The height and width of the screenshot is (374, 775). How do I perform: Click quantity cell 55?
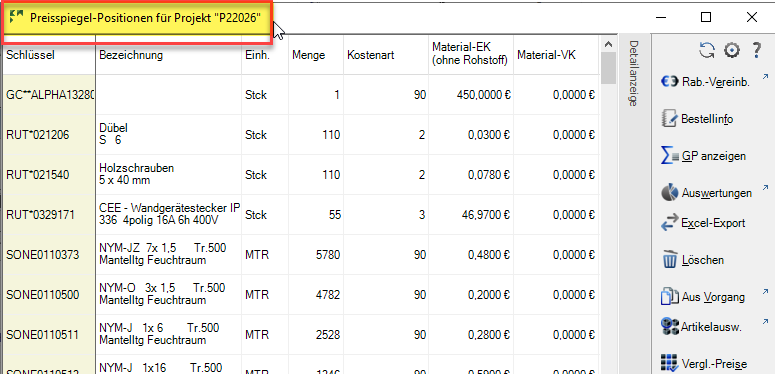[316, 215]
